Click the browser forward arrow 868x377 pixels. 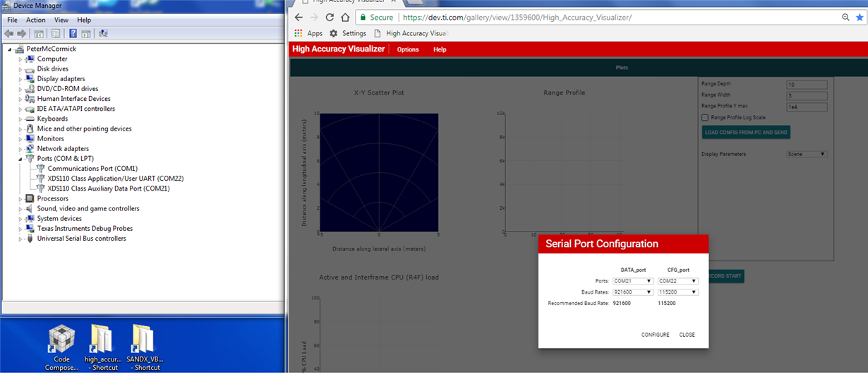(314, 17)
